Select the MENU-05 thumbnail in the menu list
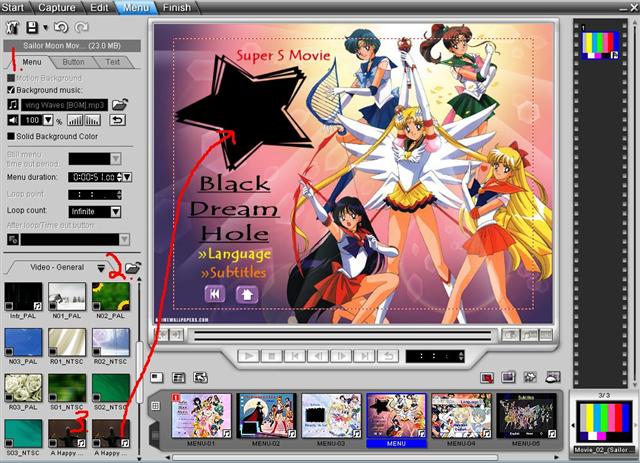 click(x=527, y=416)
